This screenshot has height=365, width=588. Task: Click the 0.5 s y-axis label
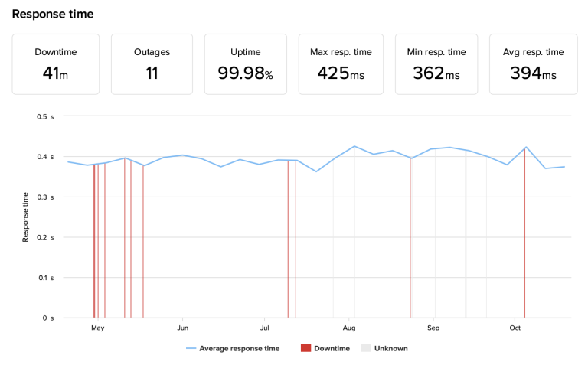45,116
